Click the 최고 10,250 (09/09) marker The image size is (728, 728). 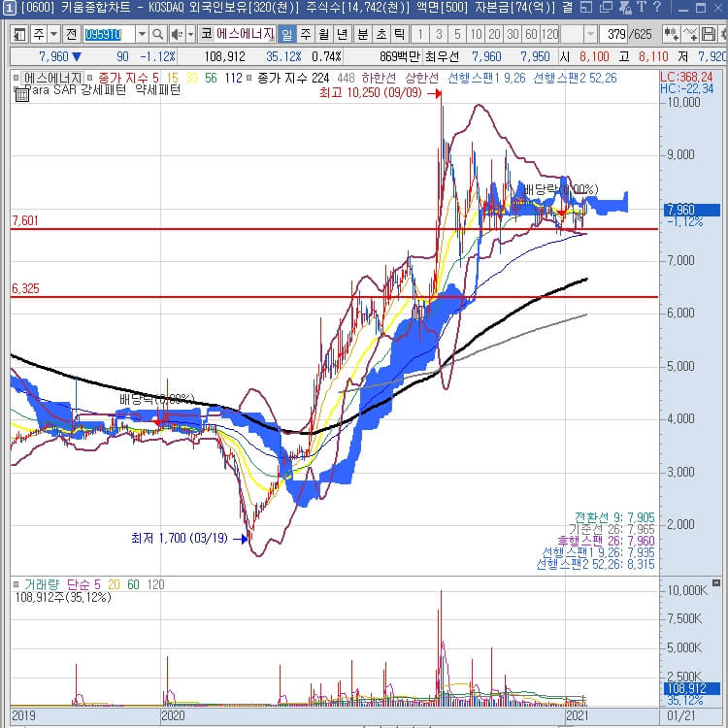tap(381, 93)
